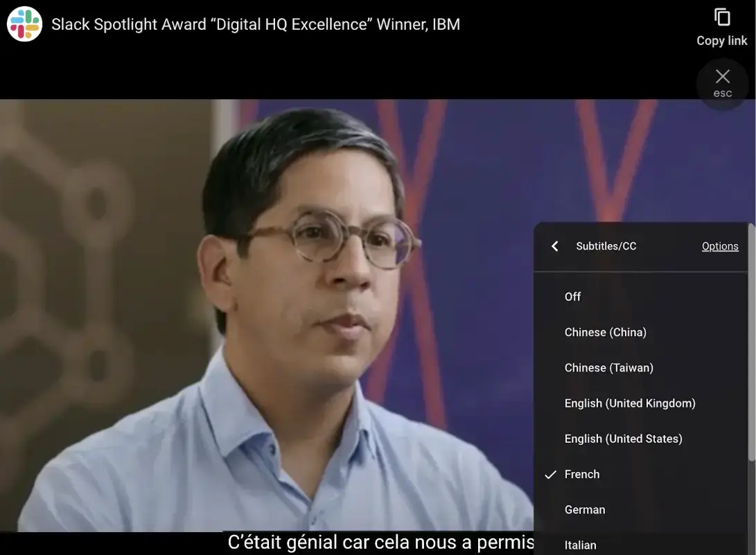Switch subtitles to English (United States)

pyautogui.click(x=623, y=439)
